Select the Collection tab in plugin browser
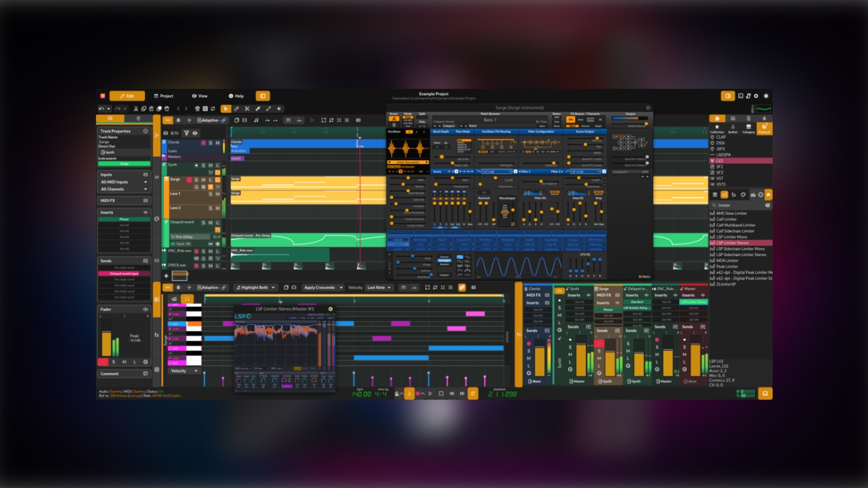Viewport: 868px width, 488px height. 717,129
